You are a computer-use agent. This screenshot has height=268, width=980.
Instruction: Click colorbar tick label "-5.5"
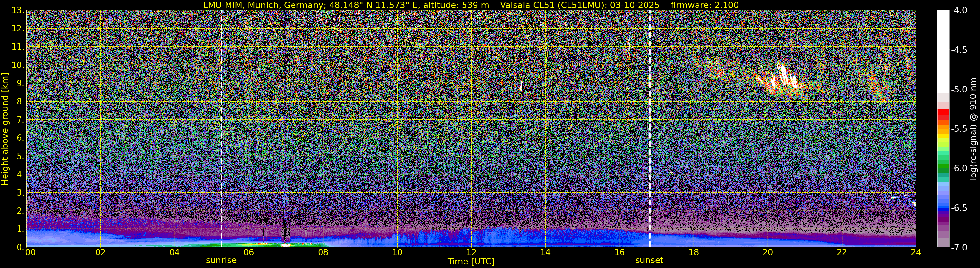[959, 129]
